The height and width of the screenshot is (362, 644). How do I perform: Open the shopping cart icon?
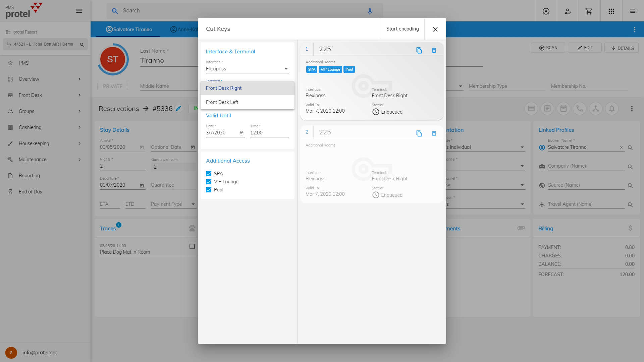pyautogui.click(x=589, y=11)
